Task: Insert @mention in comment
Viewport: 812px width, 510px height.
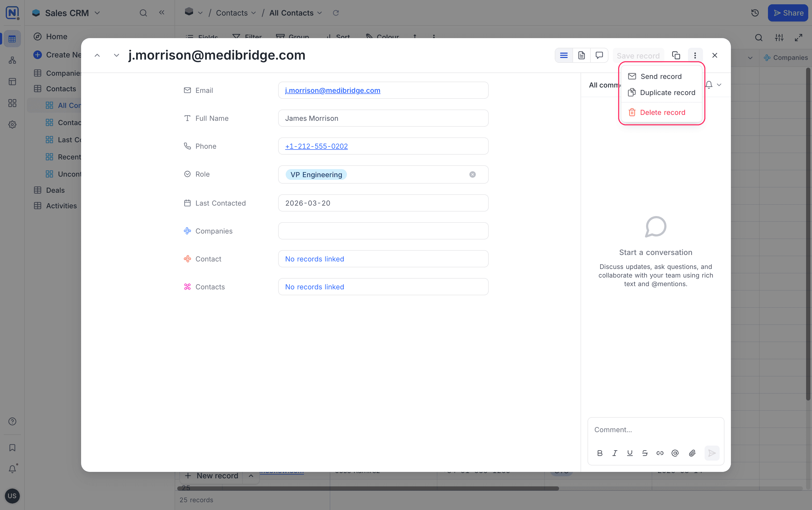Action: click(x=675, y=453)
